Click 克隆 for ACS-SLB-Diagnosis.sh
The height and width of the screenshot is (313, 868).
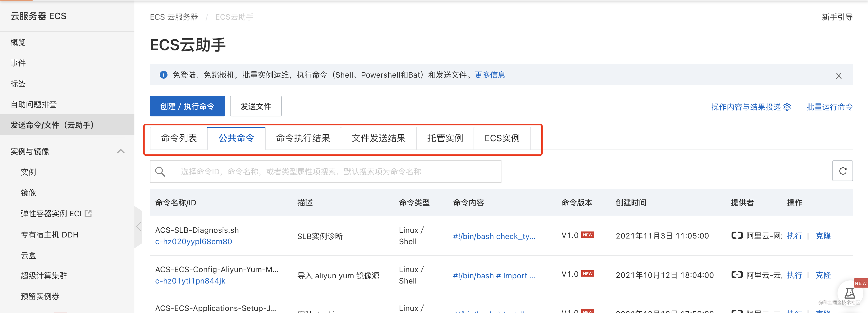823,236
